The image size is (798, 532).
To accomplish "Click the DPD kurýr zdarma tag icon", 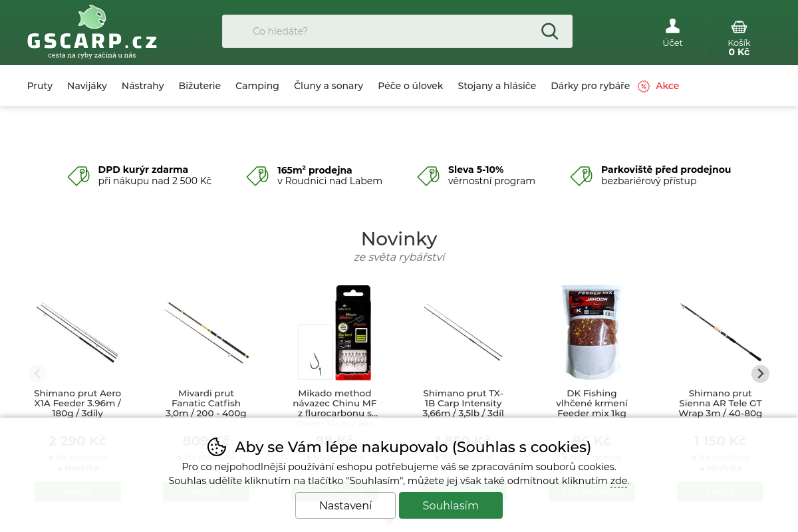I will [x=78, y=176].
